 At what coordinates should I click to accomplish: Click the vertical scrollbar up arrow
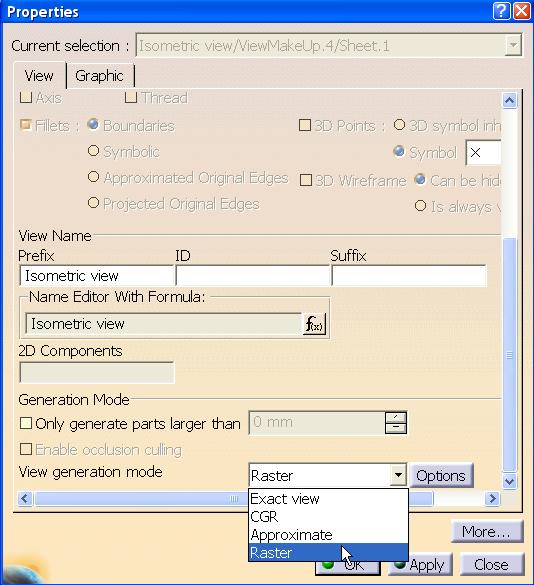(x=509, y=100)
